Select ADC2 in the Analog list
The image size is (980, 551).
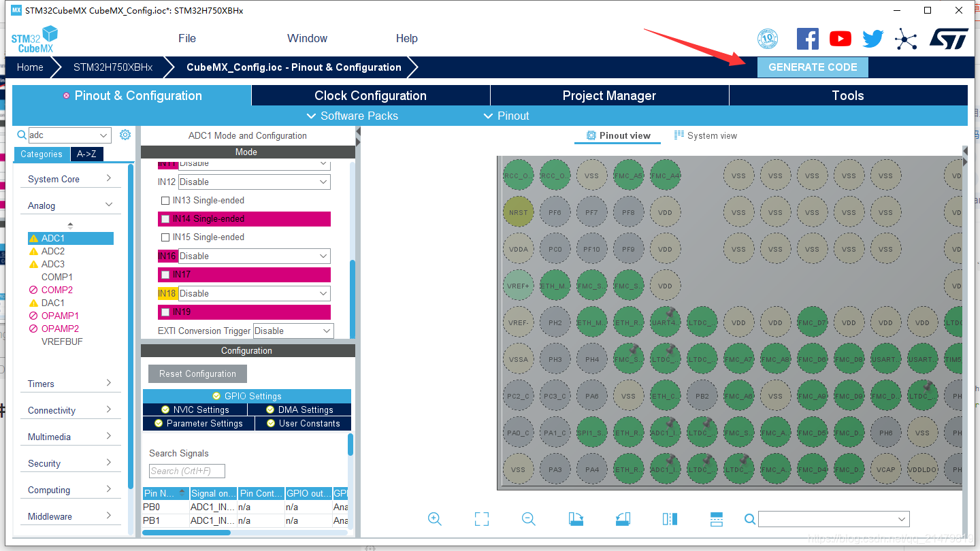(53, 251)
